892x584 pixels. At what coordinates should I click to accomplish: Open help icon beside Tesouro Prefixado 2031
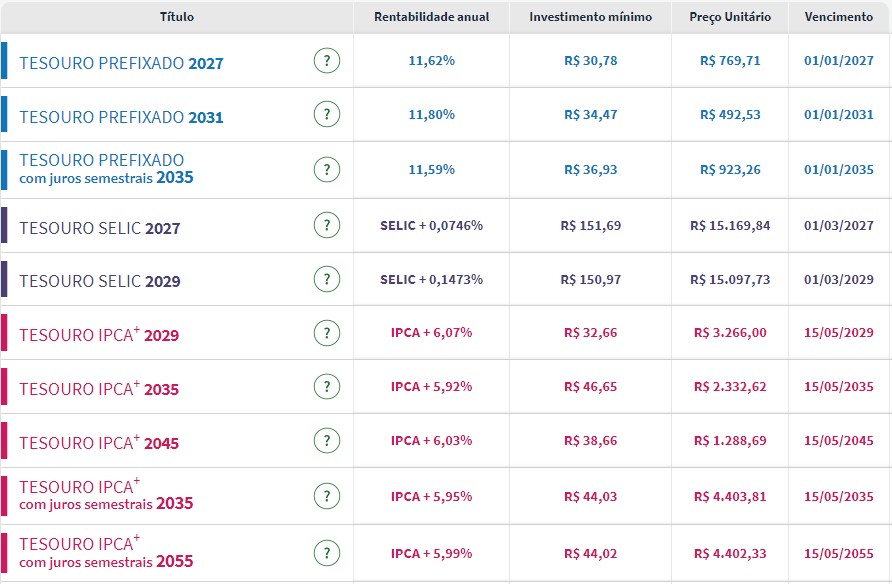326,115
